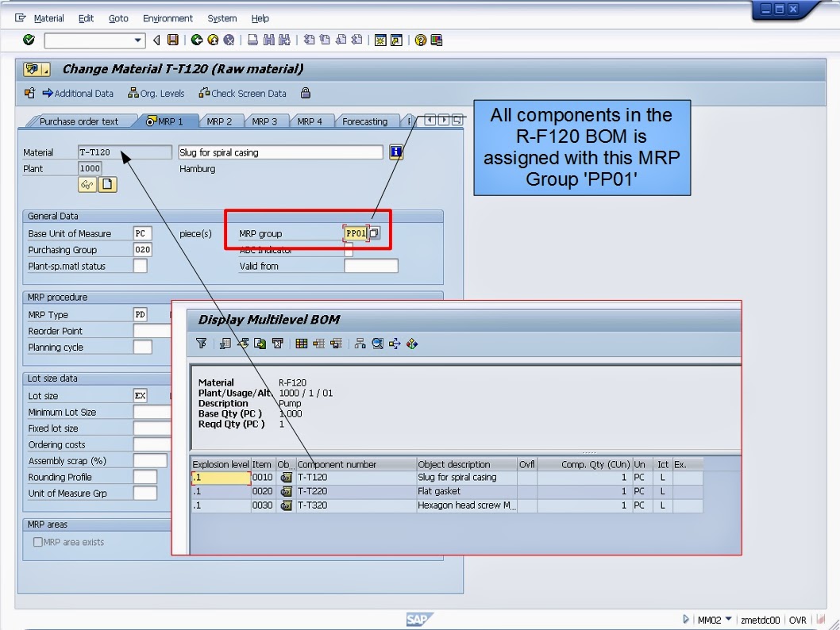Click the Print icon
The height and width of the screenshot is (630, 840).
tap(252, 40)
